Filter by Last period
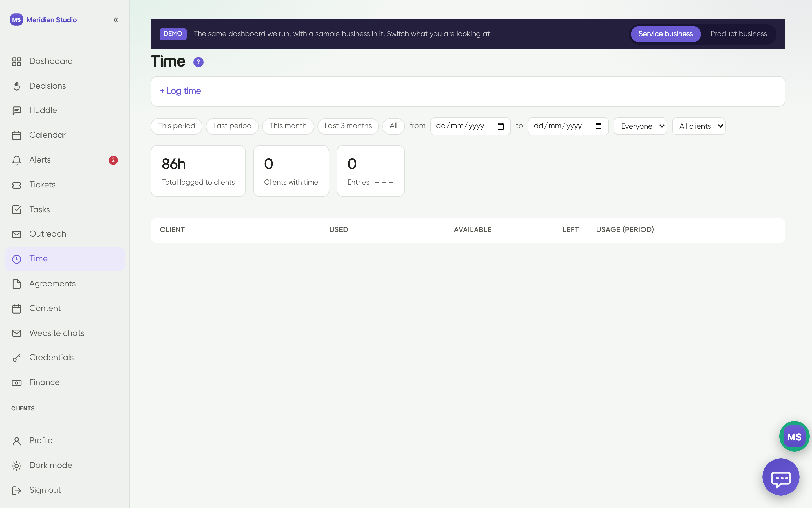Screen dimensions: 812x508 coord(232,126)
